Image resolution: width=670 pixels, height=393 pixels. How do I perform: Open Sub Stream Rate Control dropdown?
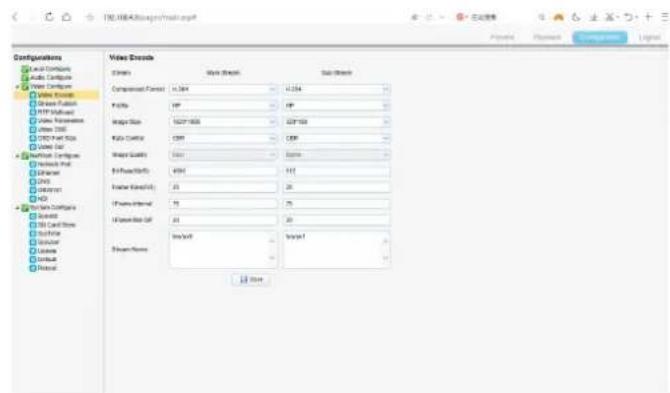[336, 138]
